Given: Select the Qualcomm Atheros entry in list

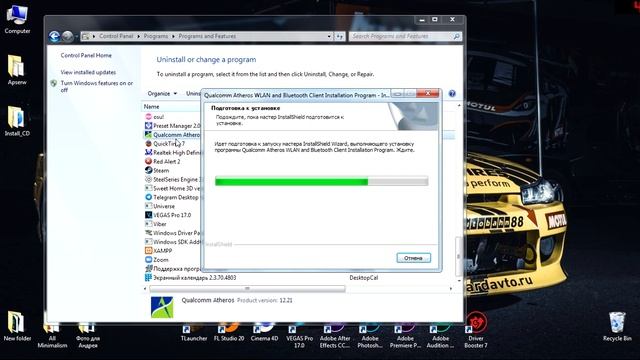Looking at the screenshot, I should (173, 135).
